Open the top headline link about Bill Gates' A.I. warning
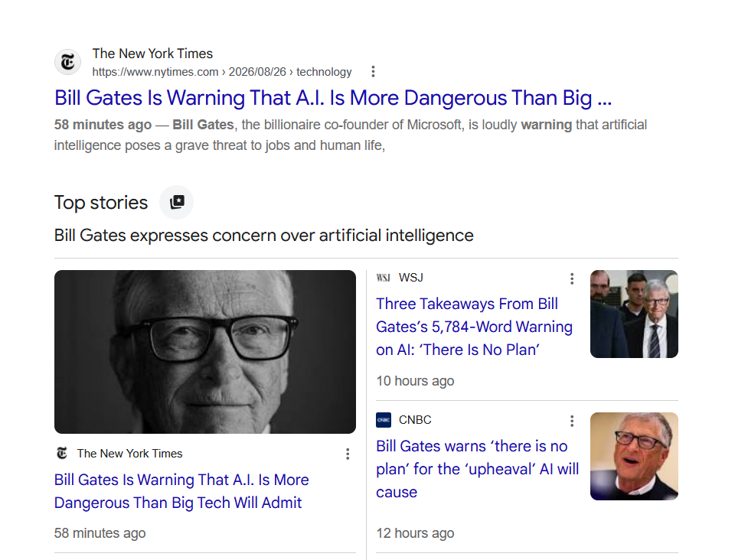Viewport: 748px width, 560px height. tap(333, 98)
